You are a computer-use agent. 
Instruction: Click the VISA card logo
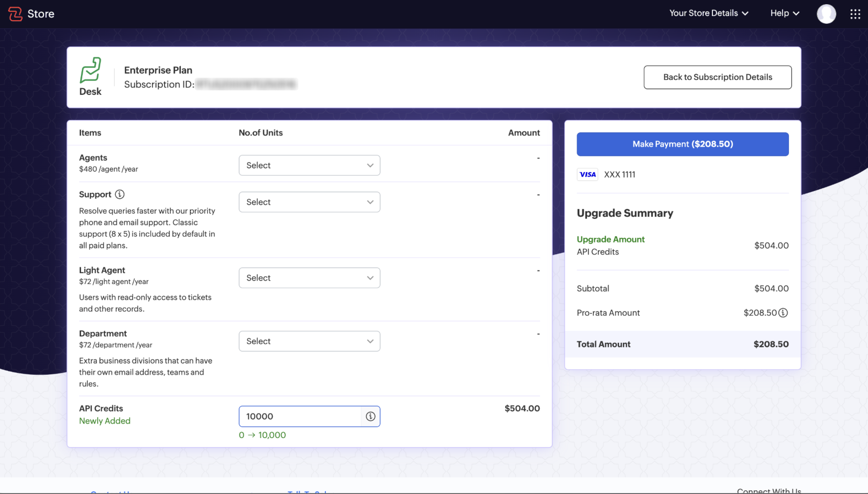click(587, 174)
